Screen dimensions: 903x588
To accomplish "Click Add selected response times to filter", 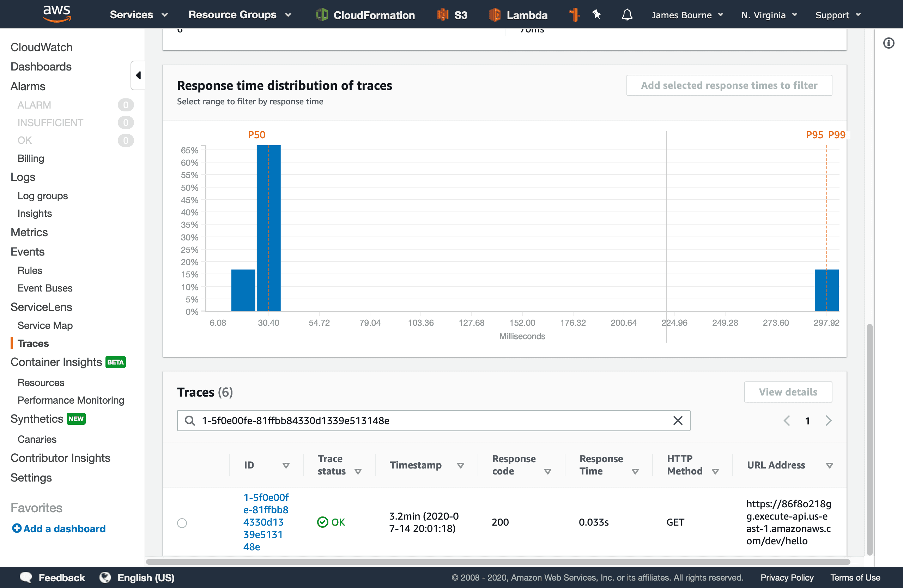I will (x=729, y=86).
